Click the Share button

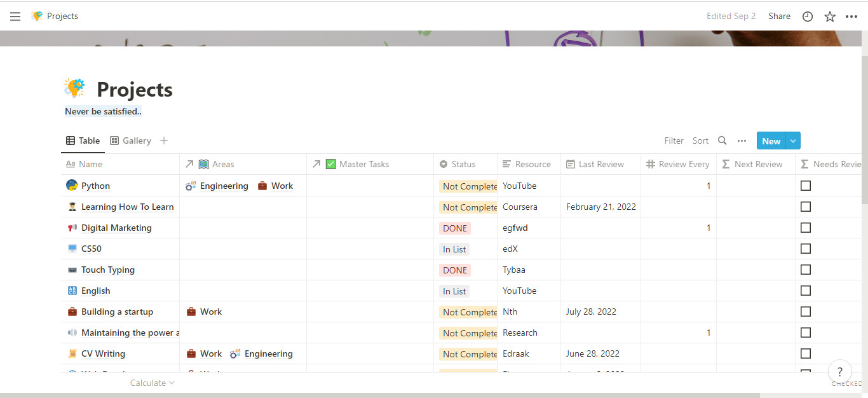(x=779, y=16)
